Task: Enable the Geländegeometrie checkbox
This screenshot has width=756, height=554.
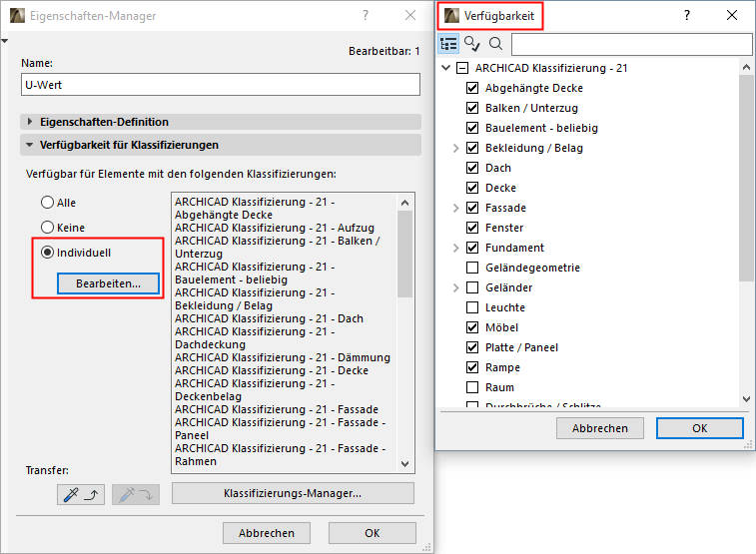Action: point(472,268)
